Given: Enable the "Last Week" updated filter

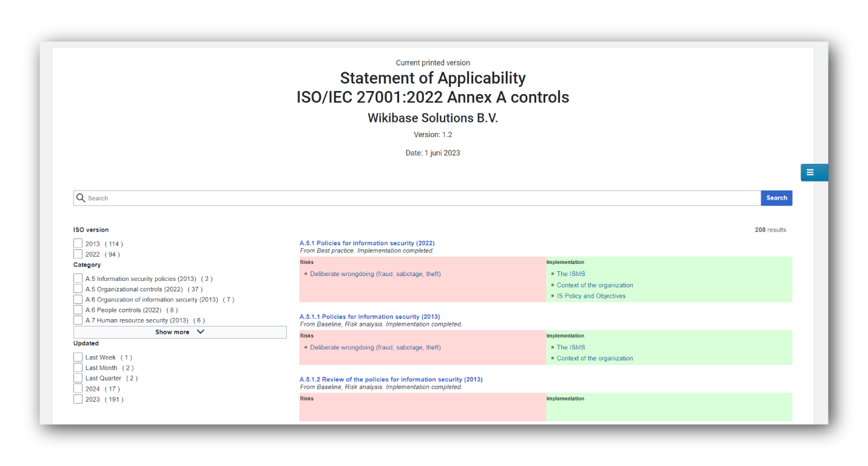Looking at the screenshot, I should (x=78, y=357).
